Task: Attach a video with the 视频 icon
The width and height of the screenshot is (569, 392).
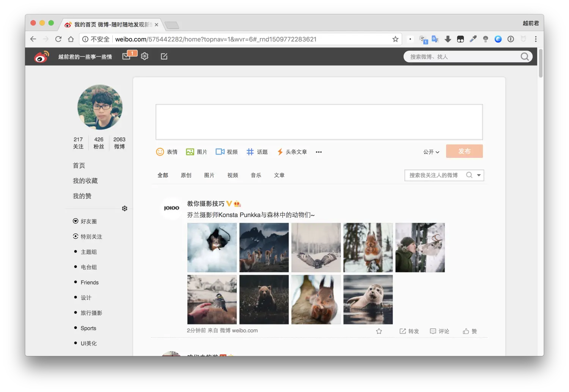Action: click(220, 152)
